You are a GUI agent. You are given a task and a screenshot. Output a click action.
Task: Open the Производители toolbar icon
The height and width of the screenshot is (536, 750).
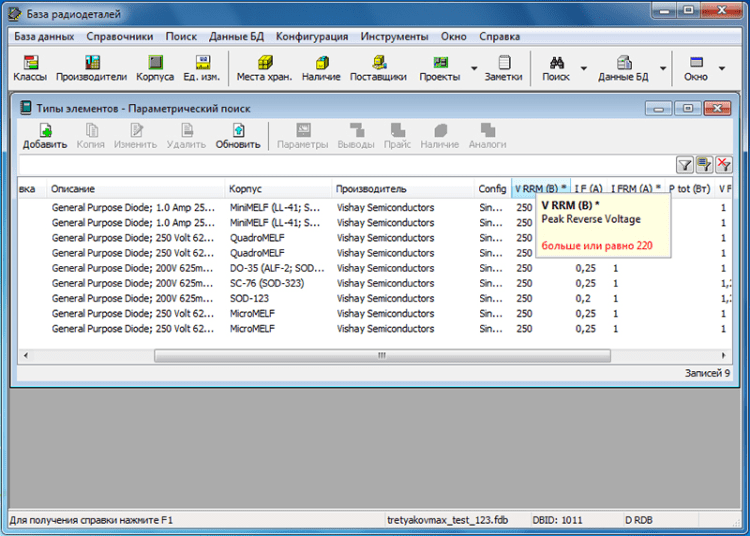click(x=91, y=68)
